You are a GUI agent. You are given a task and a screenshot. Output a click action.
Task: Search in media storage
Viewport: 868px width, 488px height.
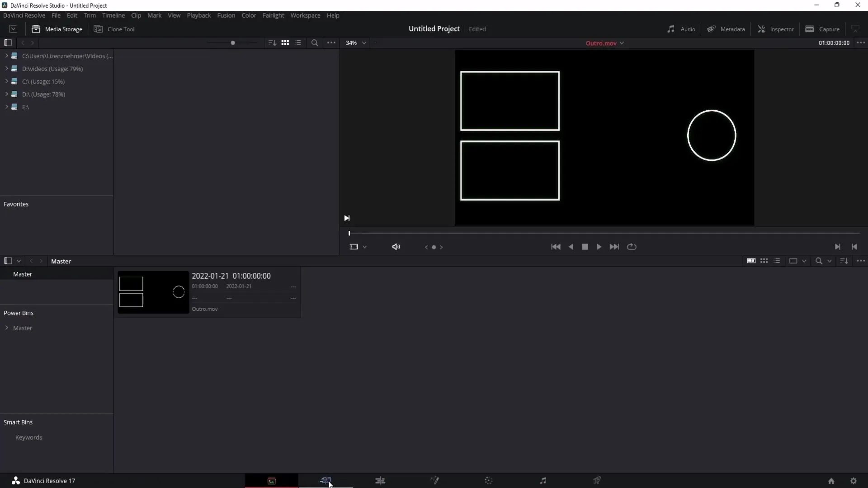click(315, 43)
